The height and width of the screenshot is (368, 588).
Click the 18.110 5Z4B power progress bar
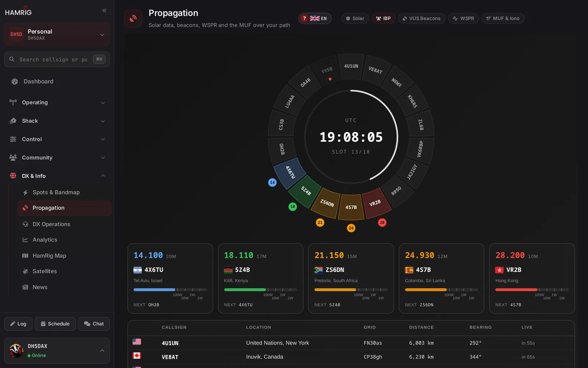tap(261, 290)
